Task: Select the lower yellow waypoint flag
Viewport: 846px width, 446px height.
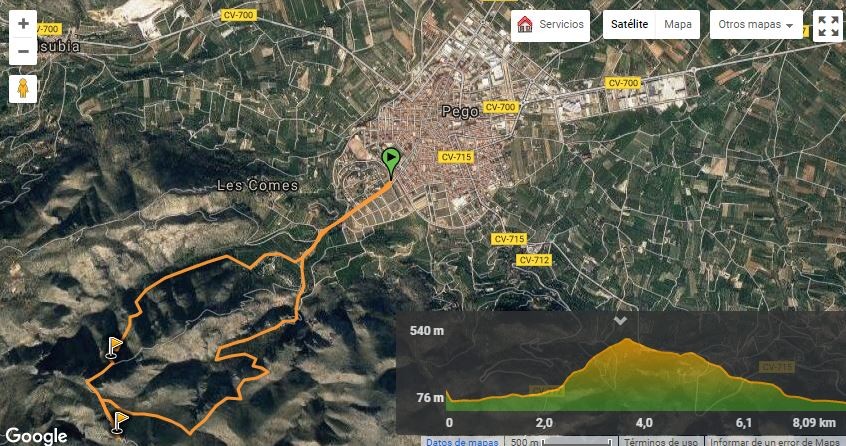Action: click(119, 422)
